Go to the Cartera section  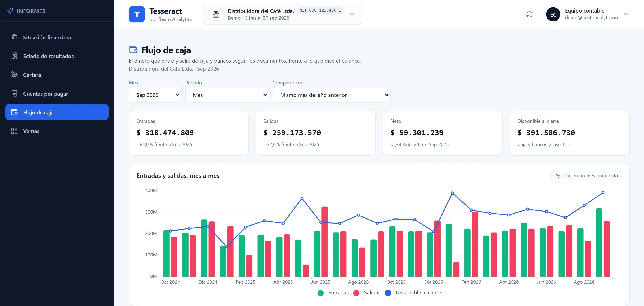57,75
